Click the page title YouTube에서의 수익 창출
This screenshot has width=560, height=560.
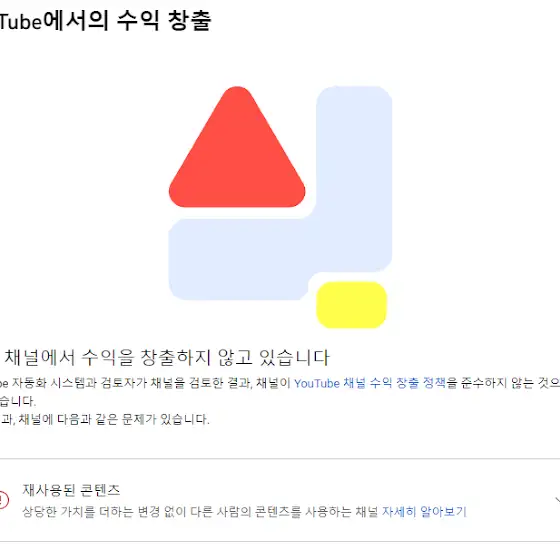(x=106, y=20)
